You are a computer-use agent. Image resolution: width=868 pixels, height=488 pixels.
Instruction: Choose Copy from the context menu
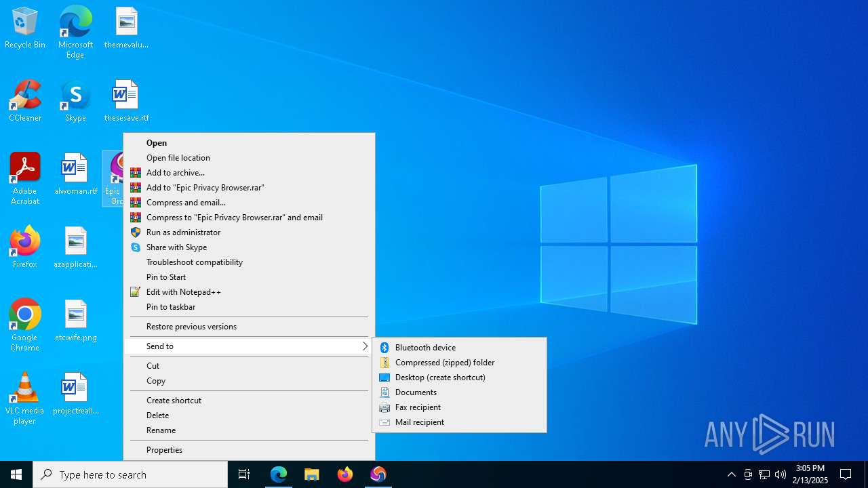click(x=249, y=381)
